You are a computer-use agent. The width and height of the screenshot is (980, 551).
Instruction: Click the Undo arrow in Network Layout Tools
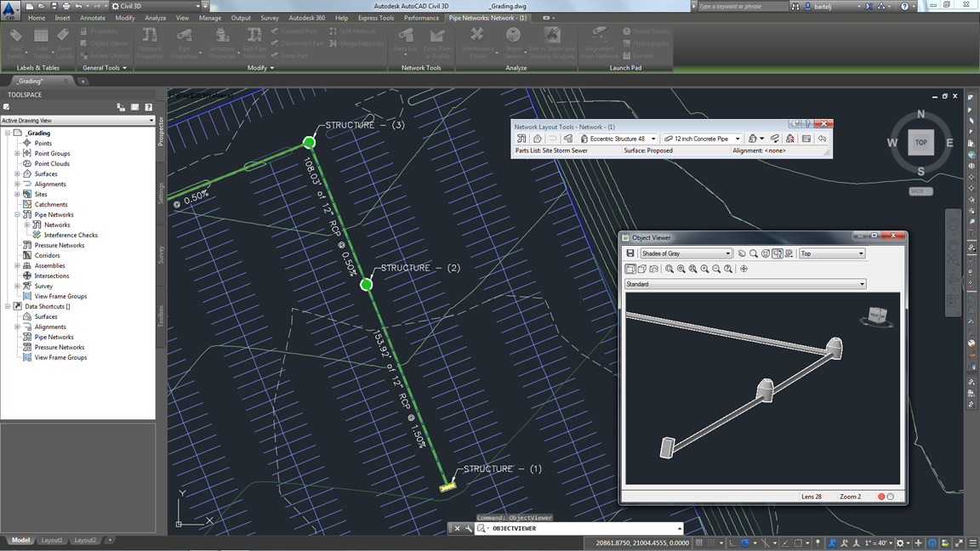coord(822,139)
